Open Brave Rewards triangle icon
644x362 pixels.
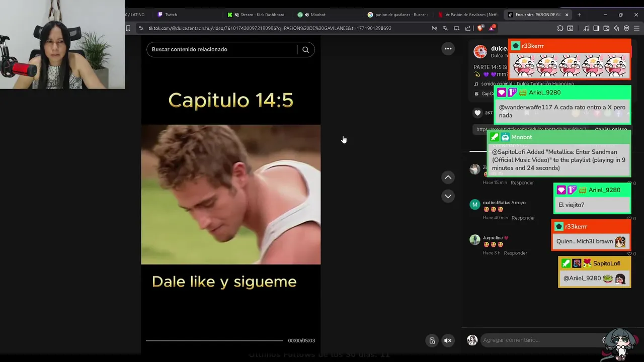coord(492,28)
